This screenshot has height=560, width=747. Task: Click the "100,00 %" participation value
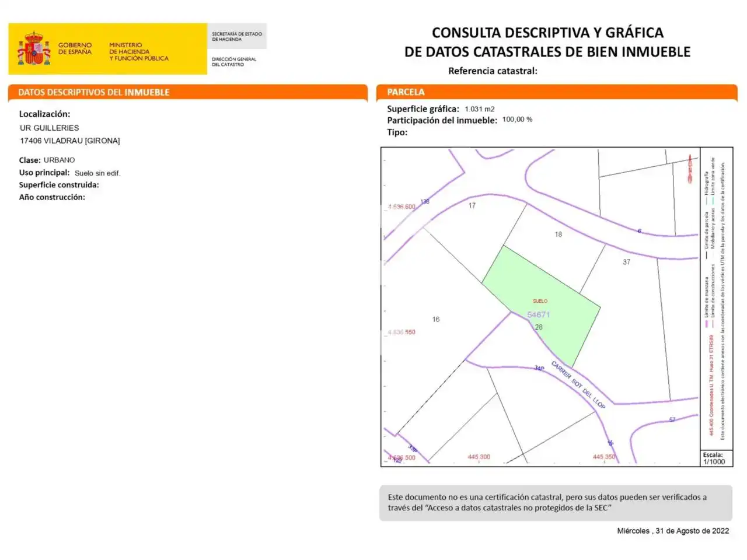pyautogui.click(x=518, y=120)
